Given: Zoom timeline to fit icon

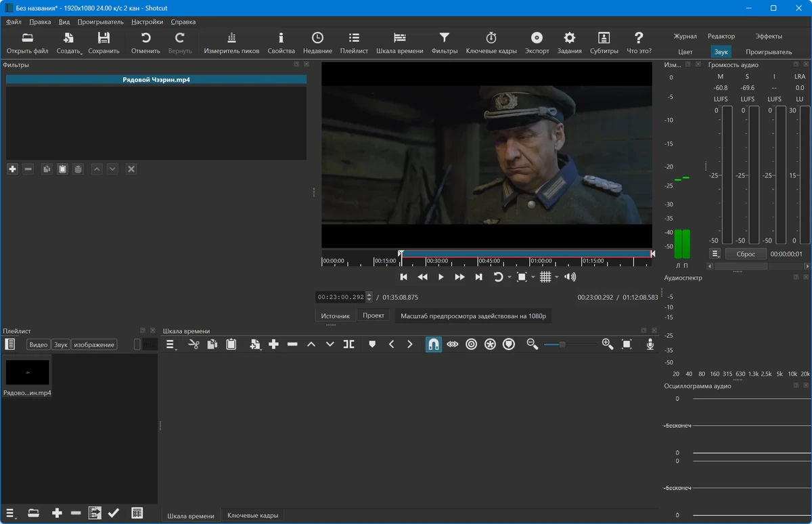Looking at the screenshot, I should coord(627,345).
